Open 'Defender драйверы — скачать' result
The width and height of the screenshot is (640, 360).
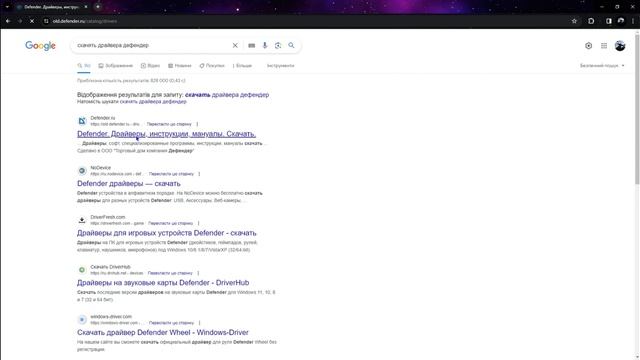point(129,184)
